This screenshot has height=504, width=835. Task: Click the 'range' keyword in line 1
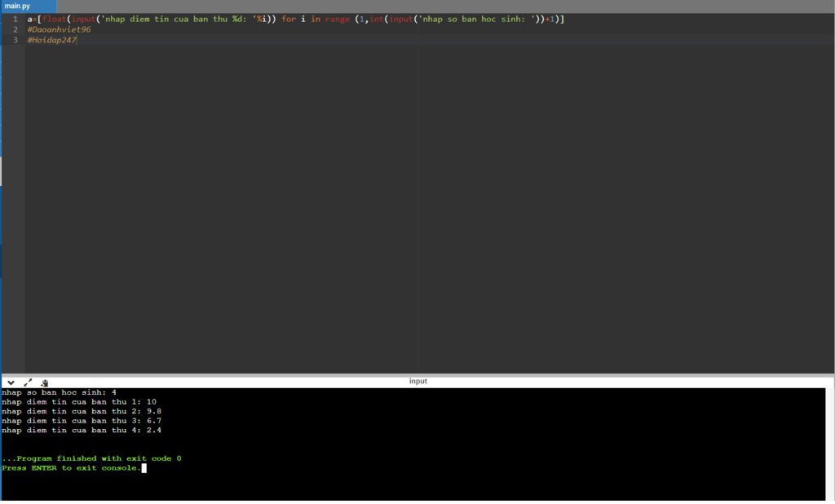coord(338,19)
